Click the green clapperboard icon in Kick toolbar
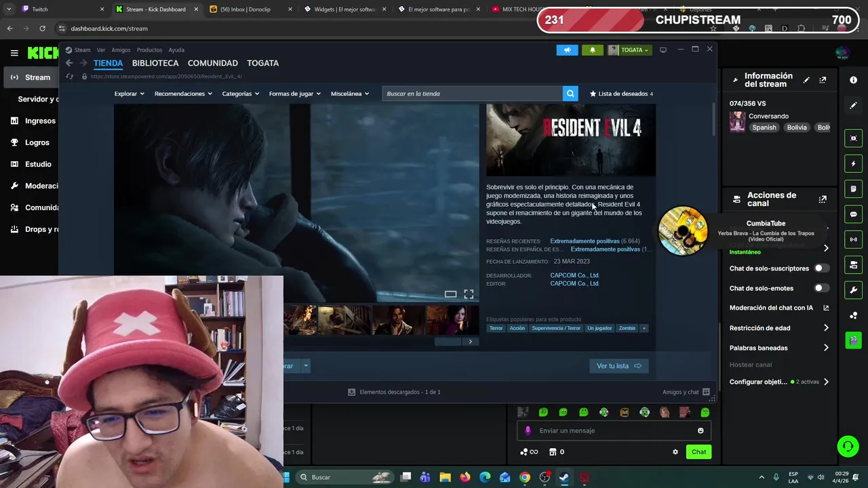868x488 pixels. click(854, 340)
